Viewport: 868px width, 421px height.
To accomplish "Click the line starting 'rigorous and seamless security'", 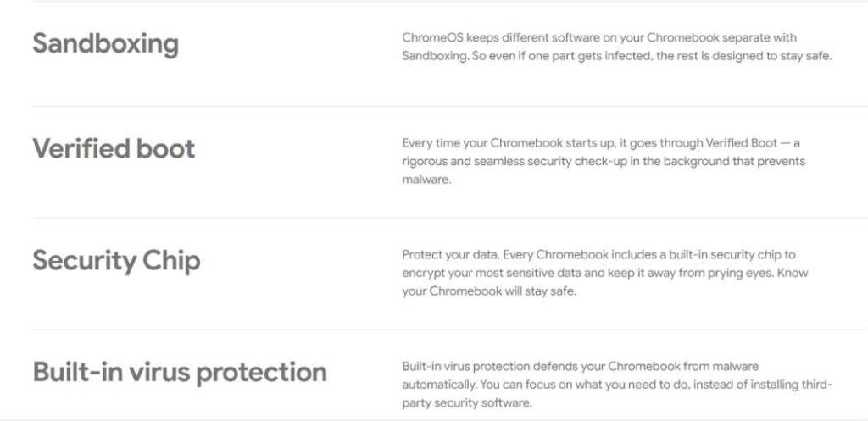I will (x=604, y=162).
